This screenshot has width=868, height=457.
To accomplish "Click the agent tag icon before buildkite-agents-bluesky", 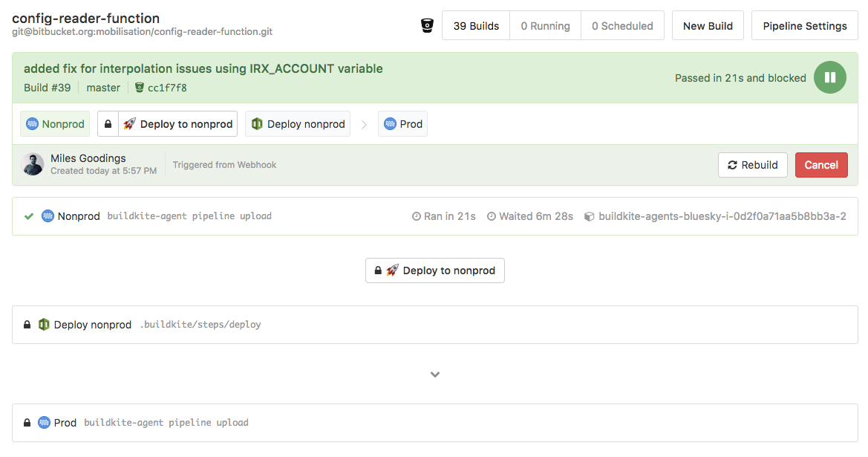I will click(589, 215).
